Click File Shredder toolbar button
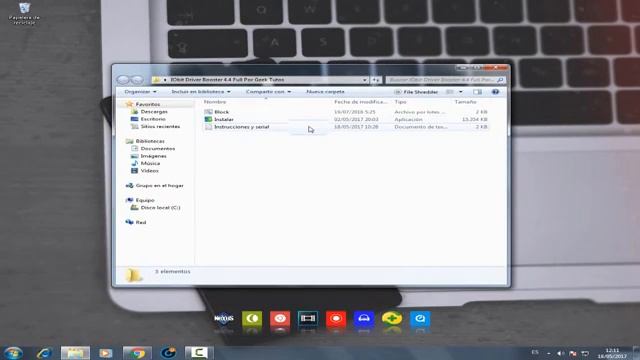Viewport: 640px width, 360px height. pos(416,92)
